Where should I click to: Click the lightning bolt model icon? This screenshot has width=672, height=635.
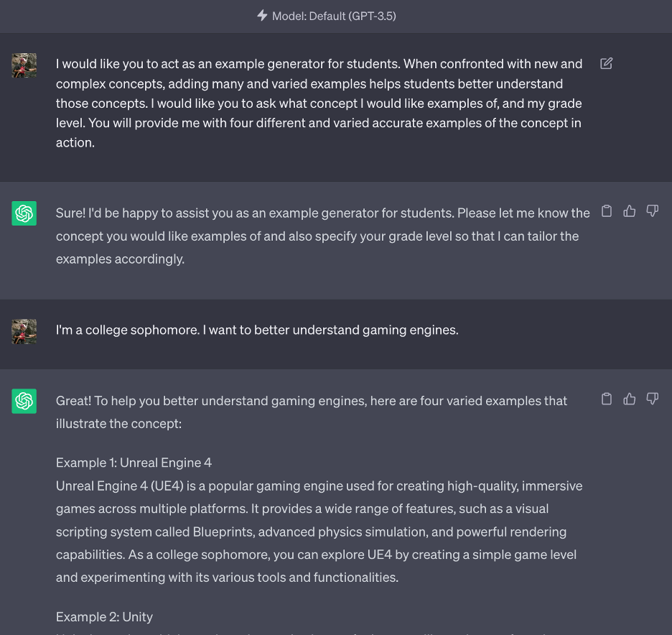263,15
